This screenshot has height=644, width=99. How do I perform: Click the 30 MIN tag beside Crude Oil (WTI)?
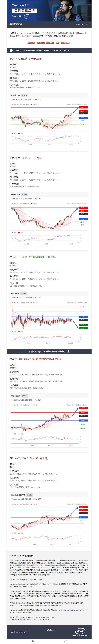[29, 495]
